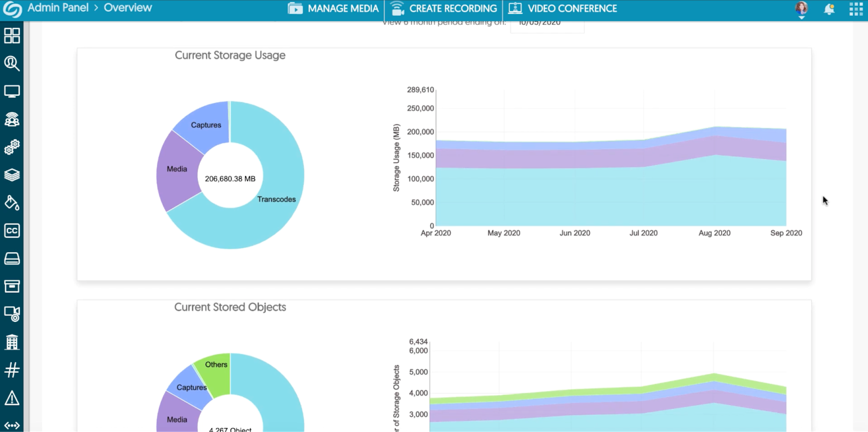Screen dimensions: 868x432
Task: Open the apps grid menu icon
Action: 856,9
